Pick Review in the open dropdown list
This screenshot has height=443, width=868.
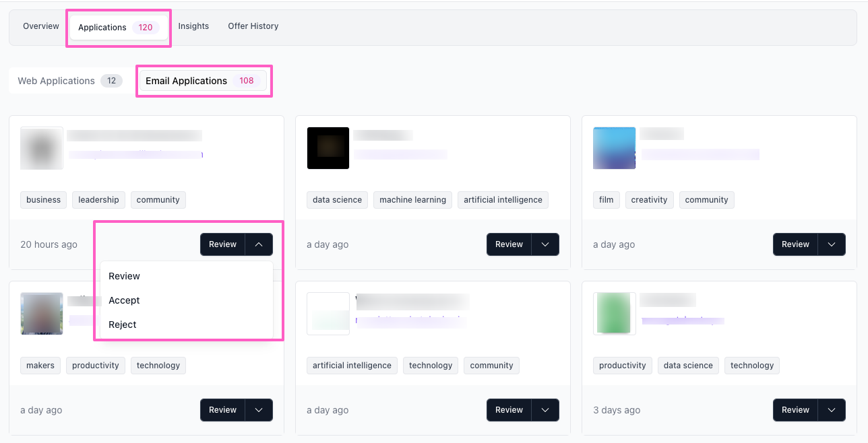[x=124, y=276]
